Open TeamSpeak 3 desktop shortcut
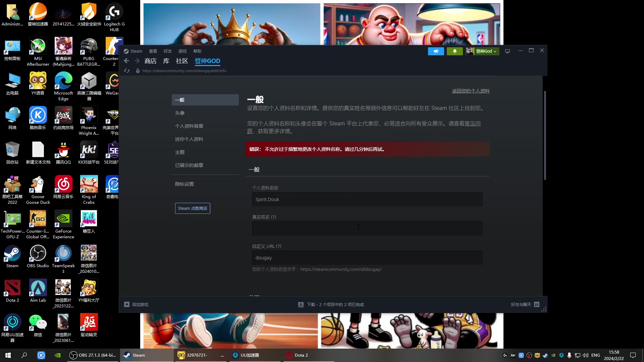 (63, 259)
